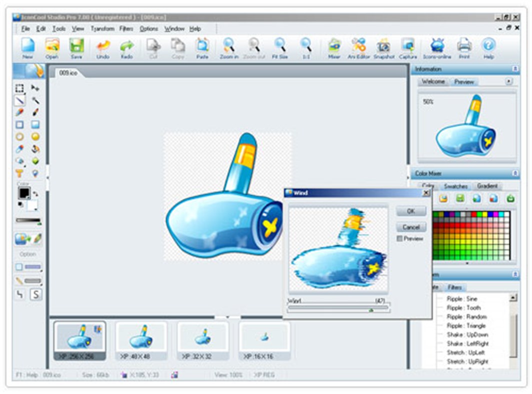Click the Capture toolbar icon
Screen dimensions: 532x394
(x=408, y=48)
